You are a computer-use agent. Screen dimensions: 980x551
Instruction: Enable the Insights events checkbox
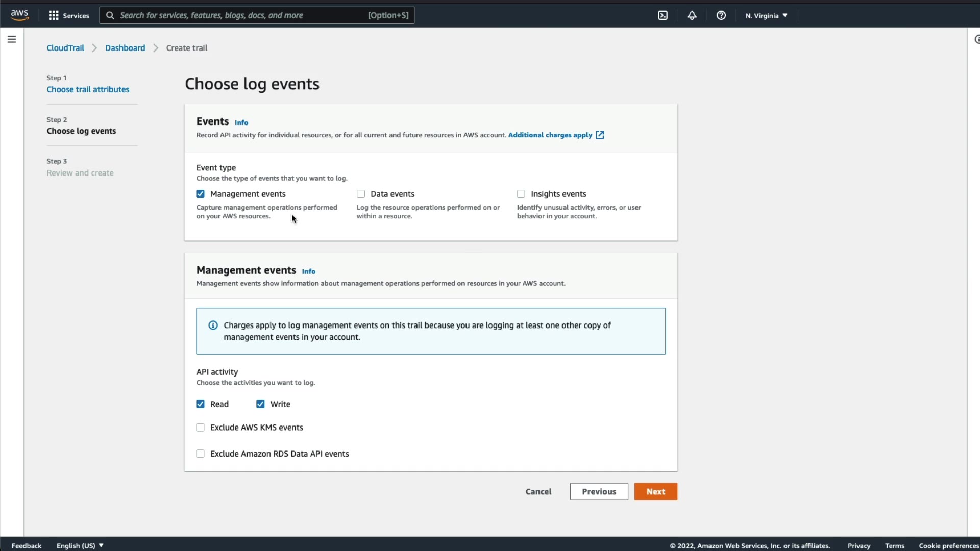point(521,194)
